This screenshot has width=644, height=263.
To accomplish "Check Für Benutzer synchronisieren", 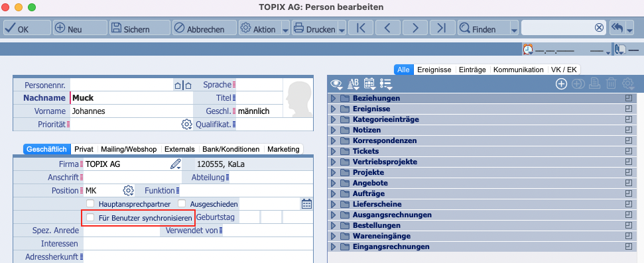I will pyautogui.click(x=90, y=218).
